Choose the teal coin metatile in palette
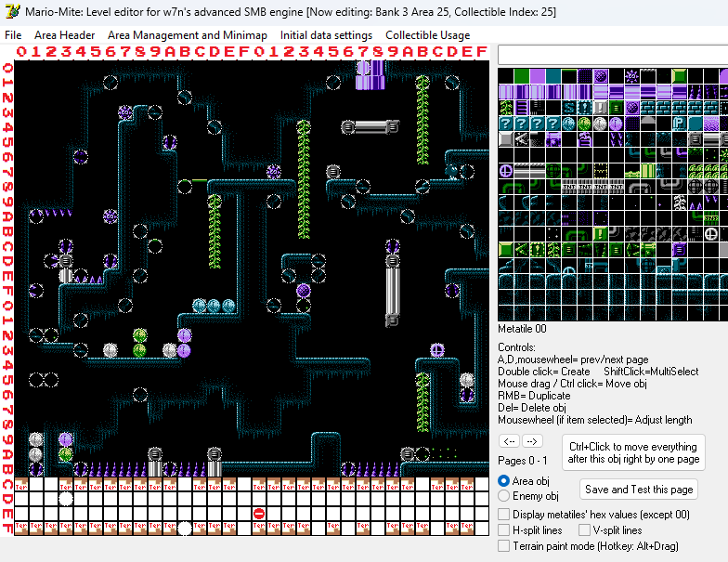 coord(568,123)
